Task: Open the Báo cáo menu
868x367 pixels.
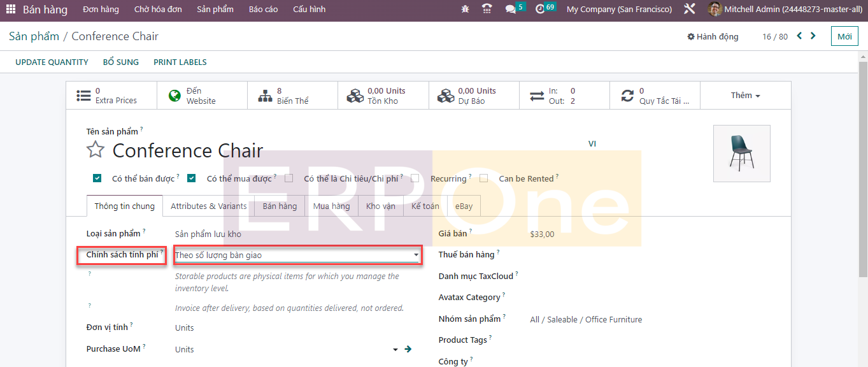Action: pyautogui.click(x=263, y=10)
